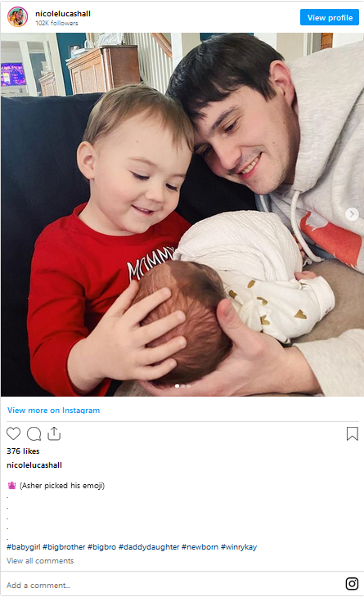Click the View profile button
The width and height of the screenshot is (364, 597).
pyautogui.click(x=330, y=17)
